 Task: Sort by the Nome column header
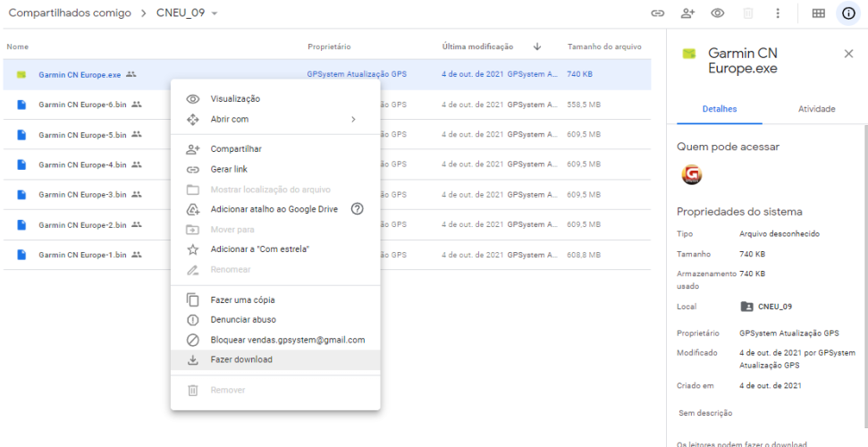pos(17,47)
